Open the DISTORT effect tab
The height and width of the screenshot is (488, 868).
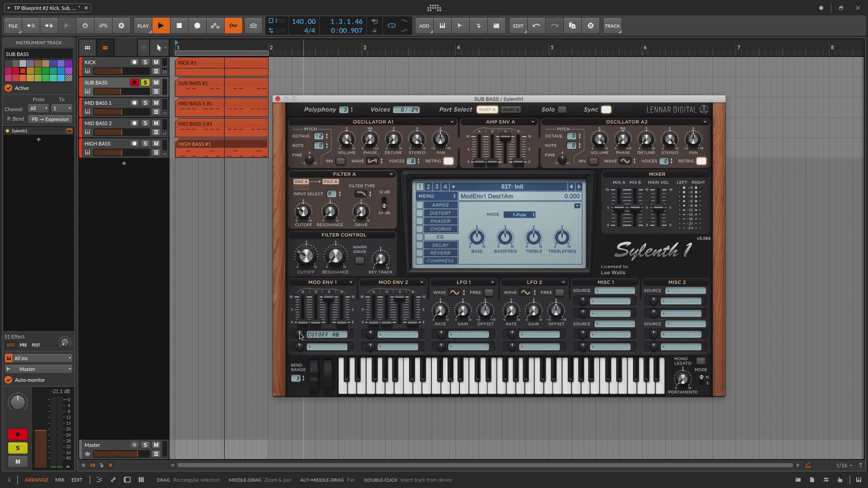(440, 213)
